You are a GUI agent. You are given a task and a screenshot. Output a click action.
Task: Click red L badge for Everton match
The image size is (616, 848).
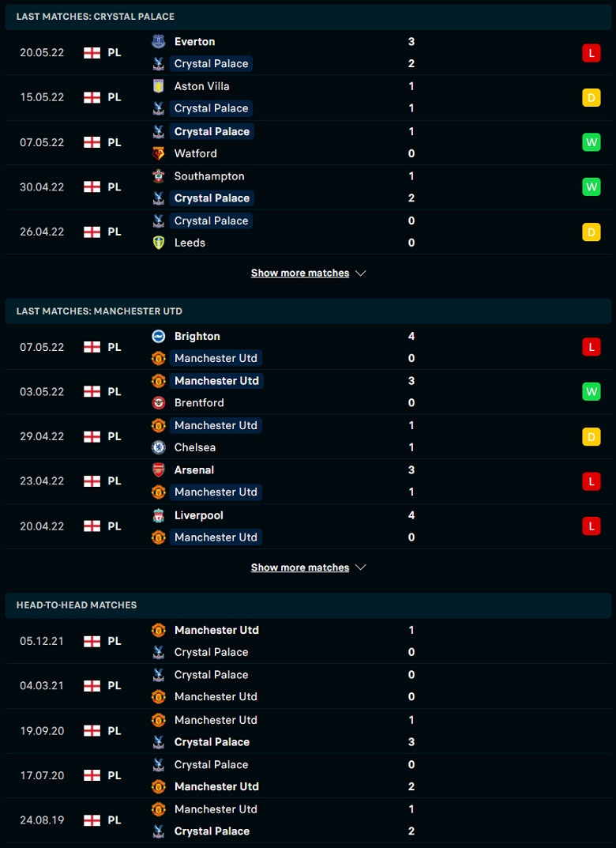point(592,53)
